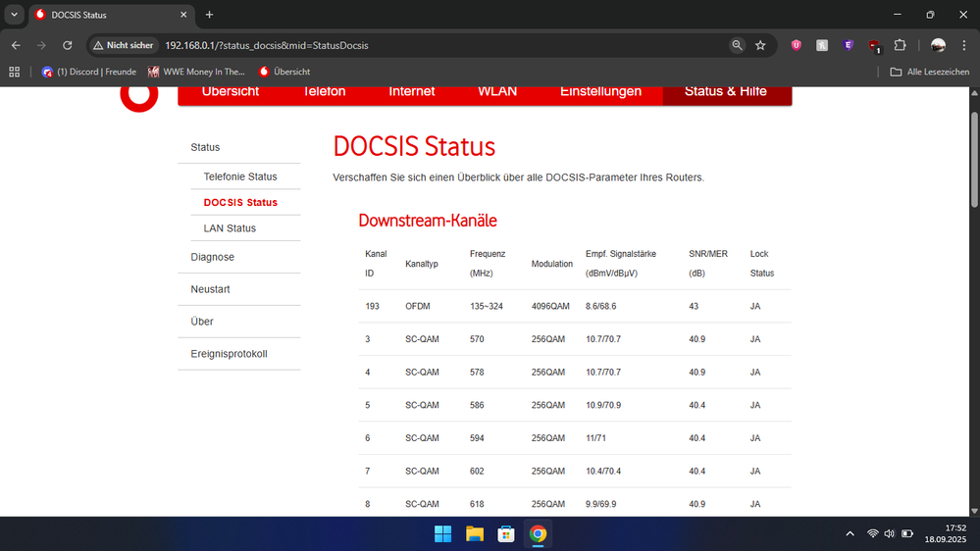The height and width of the screenshot is (551, 980).
Task: Open File Explorer from the taskbar
Action: point(475,534)
